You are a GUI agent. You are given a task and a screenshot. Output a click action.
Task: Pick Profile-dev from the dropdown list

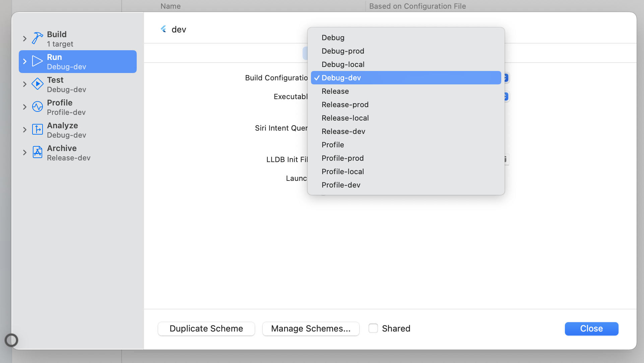point(341,185)
